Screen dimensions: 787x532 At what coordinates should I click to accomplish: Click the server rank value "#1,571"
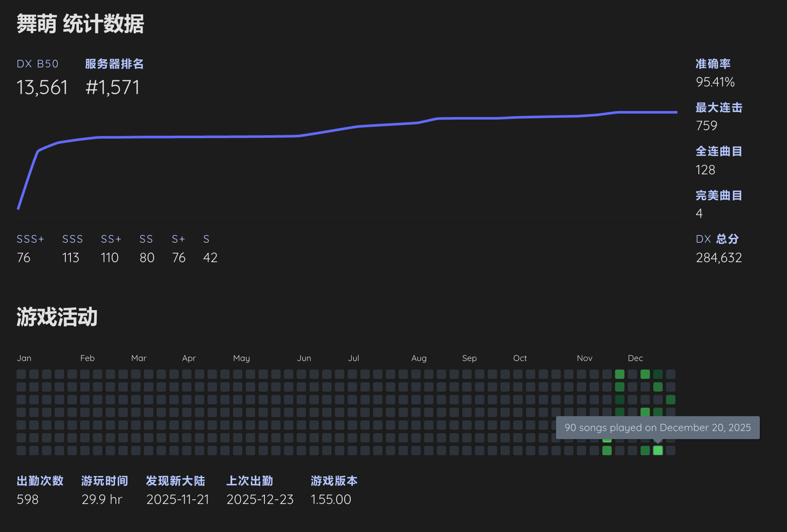tap(112, 87)
